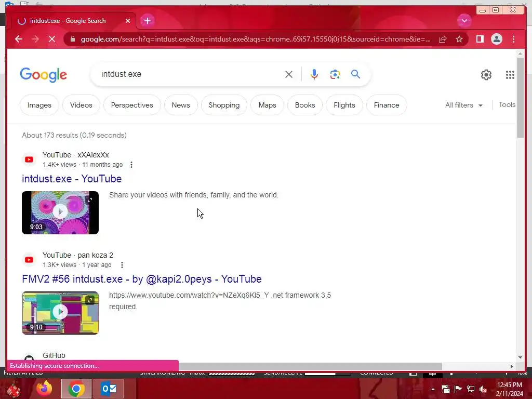
Task: Switch to Outlook from the taskbar
Action: click(109, 389)
